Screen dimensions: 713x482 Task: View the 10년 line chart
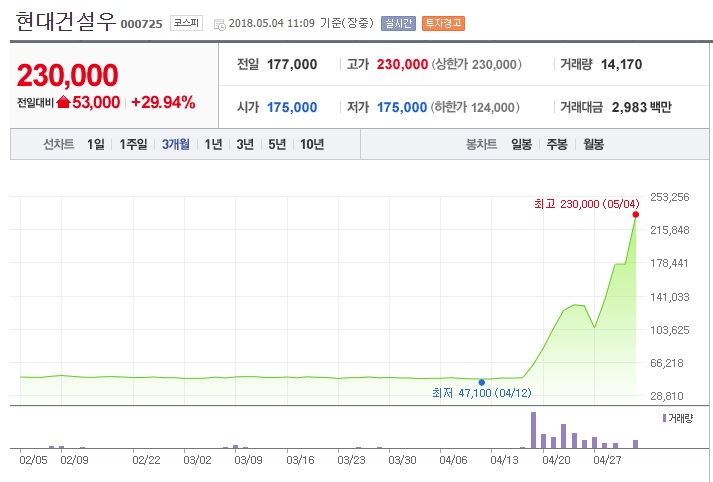coord(312,144)
